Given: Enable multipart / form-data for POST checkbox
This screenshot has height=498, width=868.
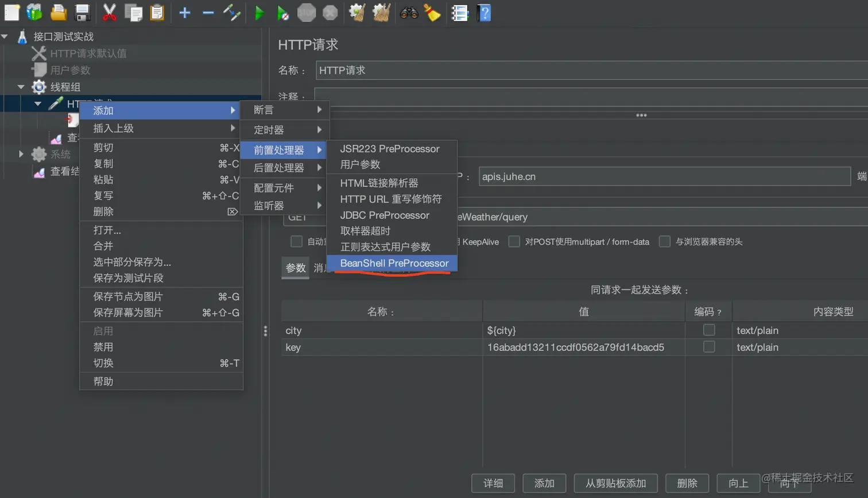Looking at the screenshot, I should (x=514, y=241).
